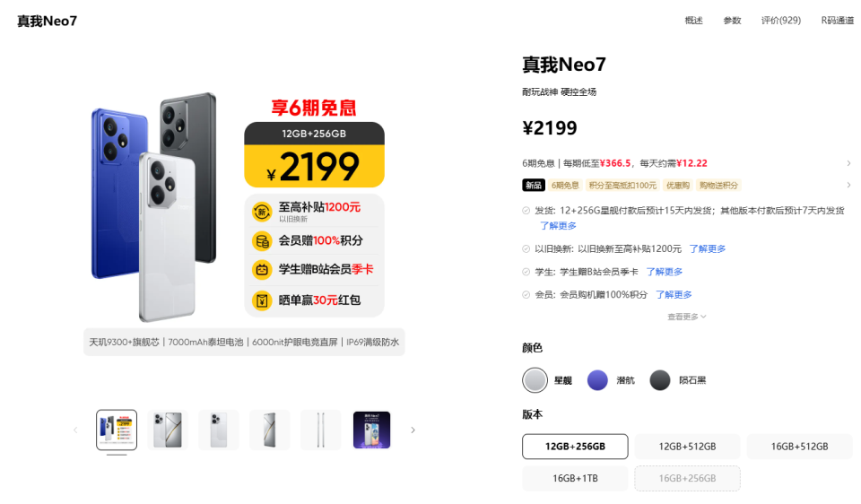Expand the promotion tags row chevron
The width and height of the screenshot is (861, 504).
(848, 185)
